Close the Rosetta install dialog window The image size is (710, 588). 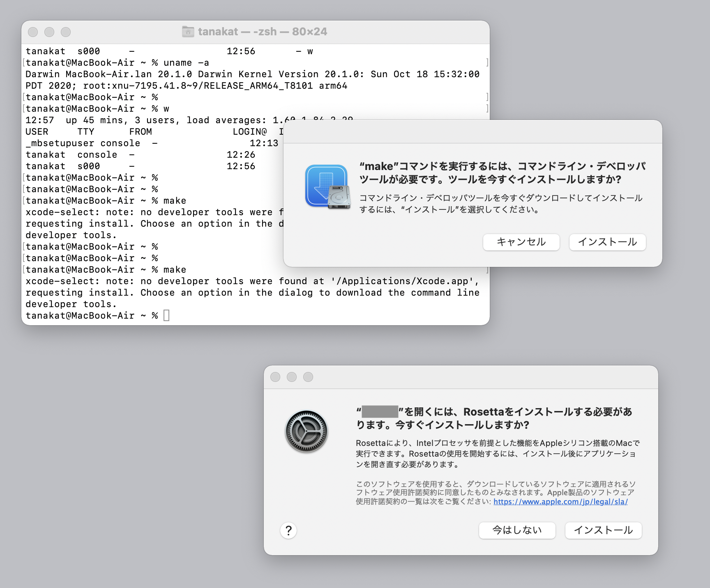coord(275,377)
